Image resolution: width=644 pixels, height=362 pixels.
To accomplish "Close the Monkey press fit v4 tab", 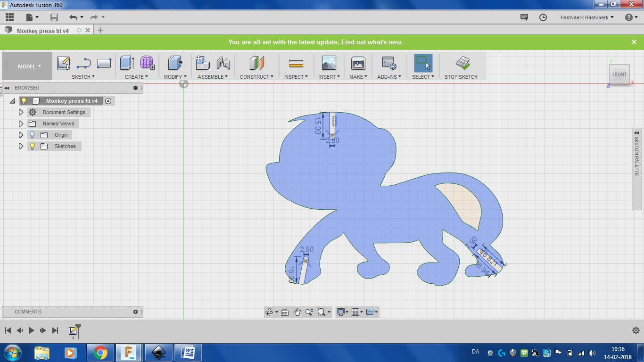I will click(88, 30).
